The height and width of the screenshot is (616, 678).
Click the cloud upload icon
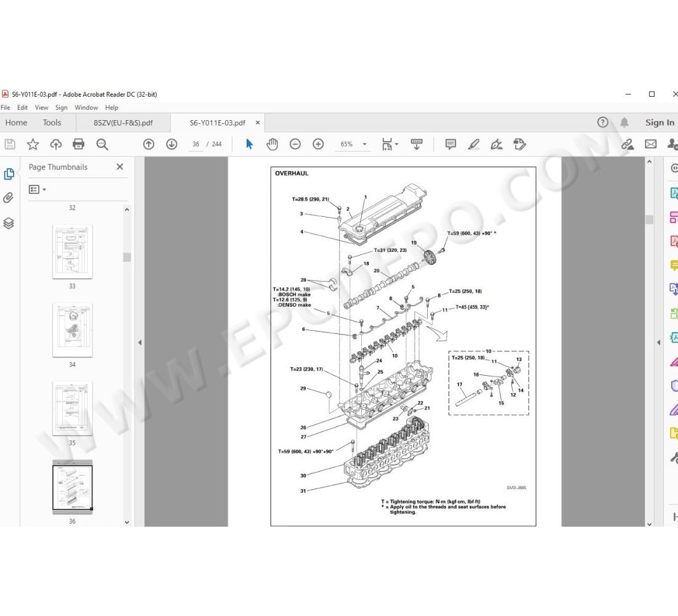pyautogui.click(x=55, y=144)
